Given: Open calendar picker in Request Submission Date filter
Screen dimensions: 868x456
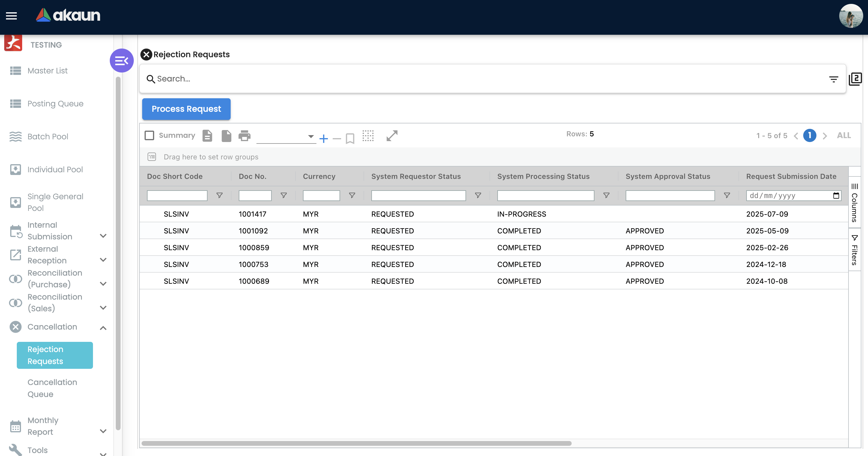Looking at the screenshot, I should click(836, 196).
